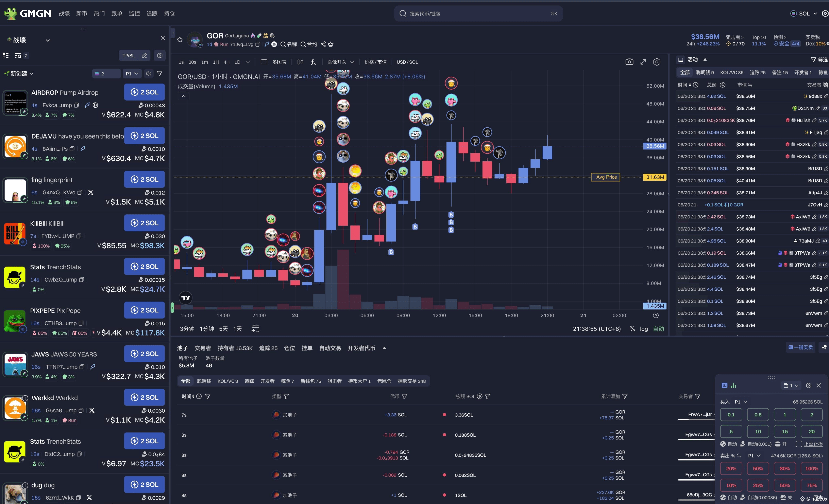Open 战壕 panel settings hexagon icon
829x504 pixels.
(160, 55)
